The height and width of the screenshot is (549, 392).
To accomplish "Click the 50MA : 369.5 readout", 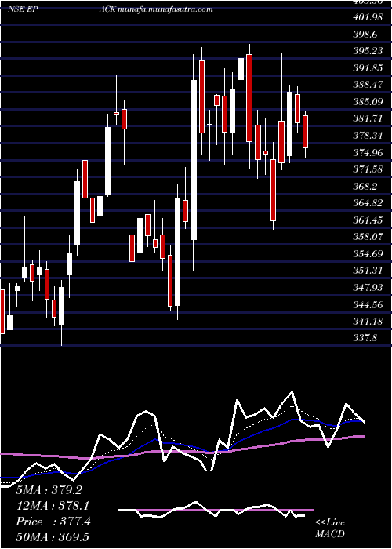I will coord(53,538).
